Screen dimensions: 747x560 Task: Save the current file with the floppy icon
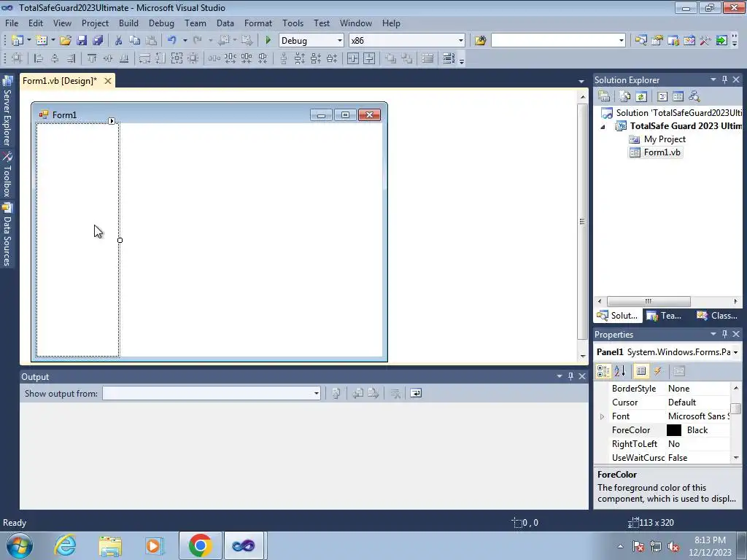(82, 41)
